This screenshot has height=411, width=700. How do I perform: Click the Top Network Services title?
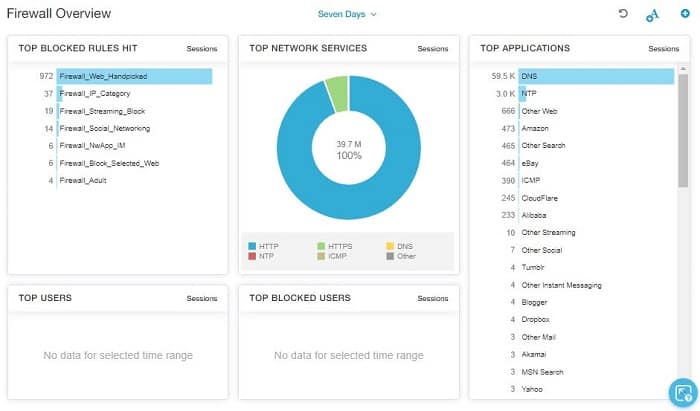point(308,48)
